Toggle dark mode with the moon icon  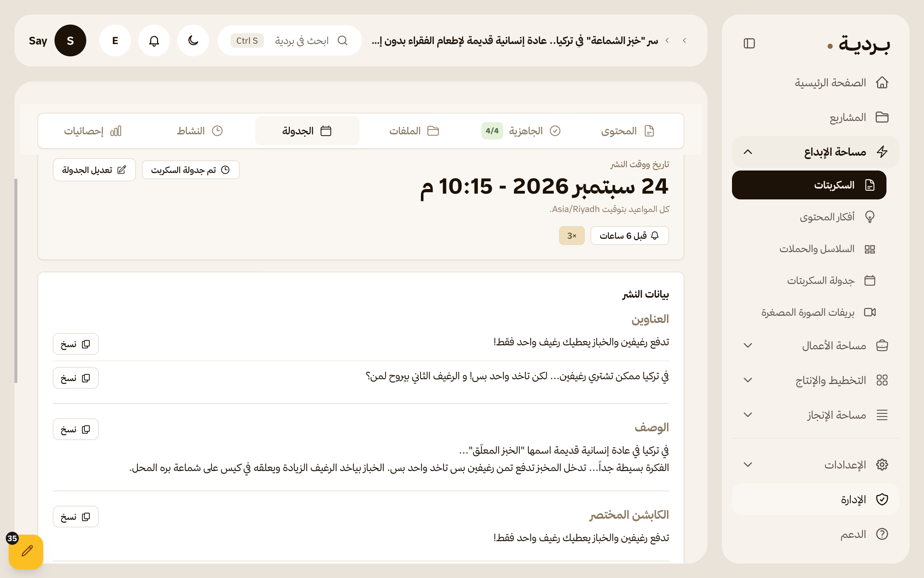coord(193,40)
